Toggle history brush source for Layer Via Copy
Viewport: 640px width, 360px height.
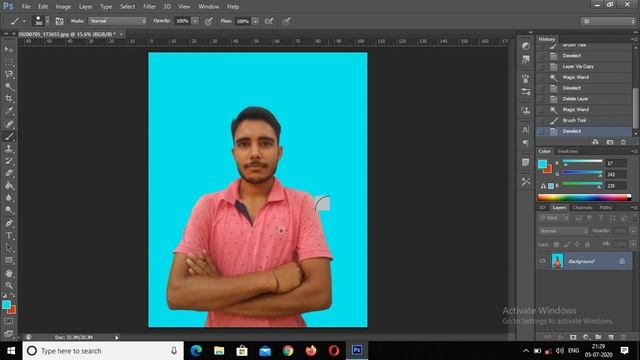542,67
